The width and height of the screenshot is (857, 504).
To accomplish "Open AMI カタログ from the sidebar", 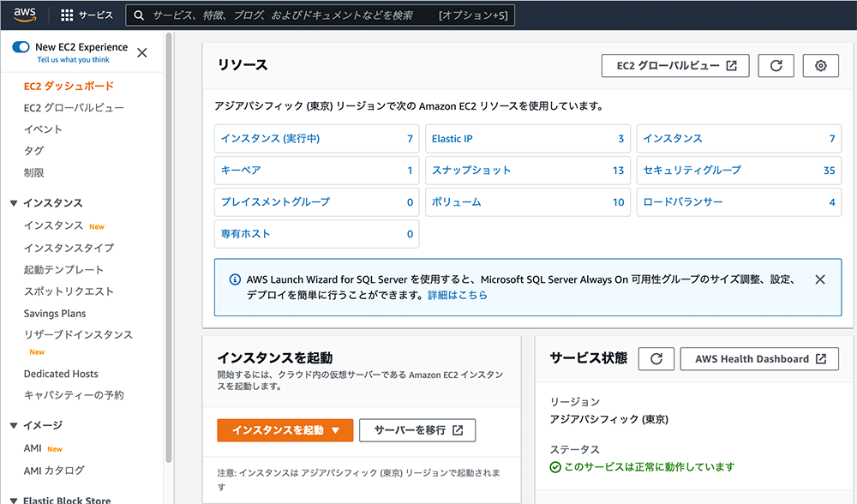I will pos(54,471).
